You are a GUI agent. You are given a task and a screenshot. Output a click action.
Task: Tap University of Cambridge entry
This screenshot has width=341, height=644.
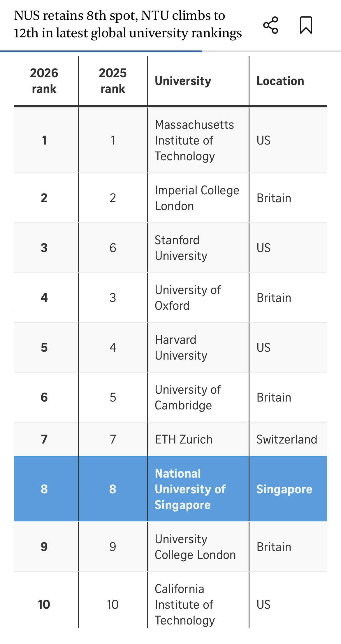188,397
